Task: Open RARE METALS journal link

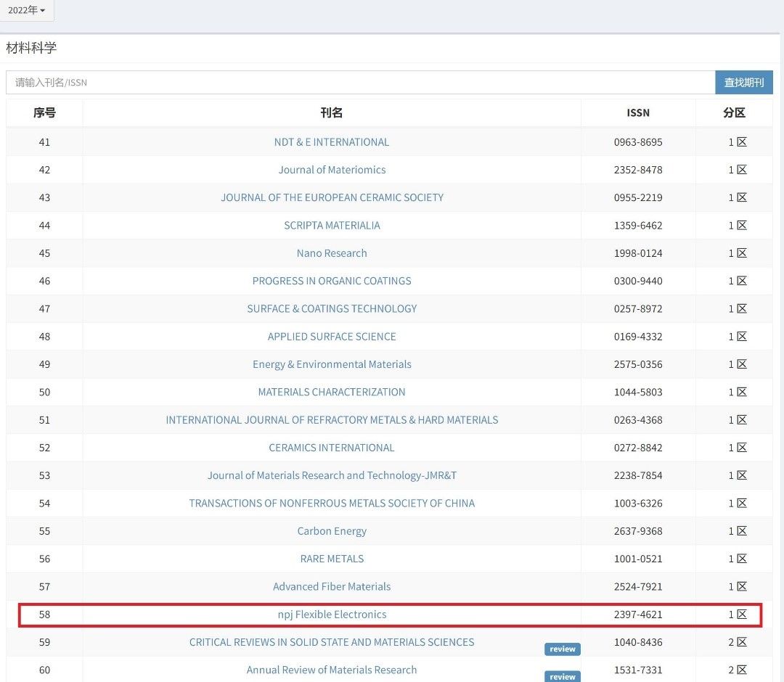Action: click(x=332, y=559)
